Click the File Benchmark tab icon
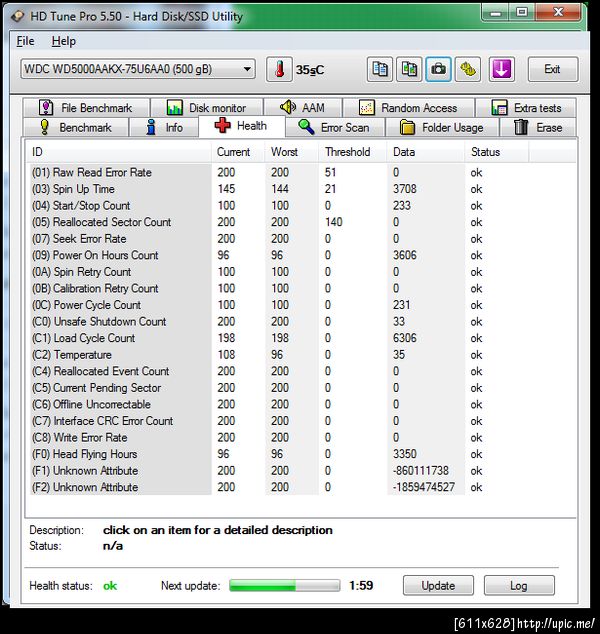This screenshot has height=634, width=600. tap(46, 108)
